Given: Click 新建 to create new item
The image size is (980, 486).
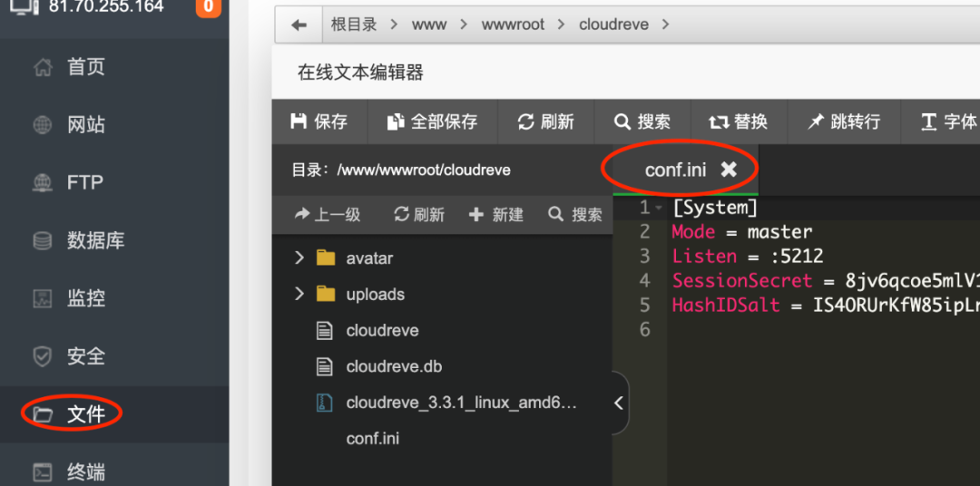Looking at the screenshot, I should [495, 215].
